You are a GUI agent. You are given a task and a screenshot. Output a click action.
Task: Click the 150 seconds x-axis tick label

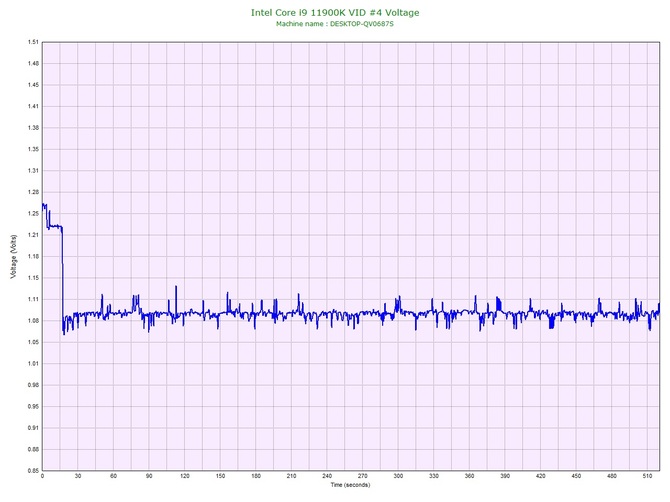coord(220,476)
